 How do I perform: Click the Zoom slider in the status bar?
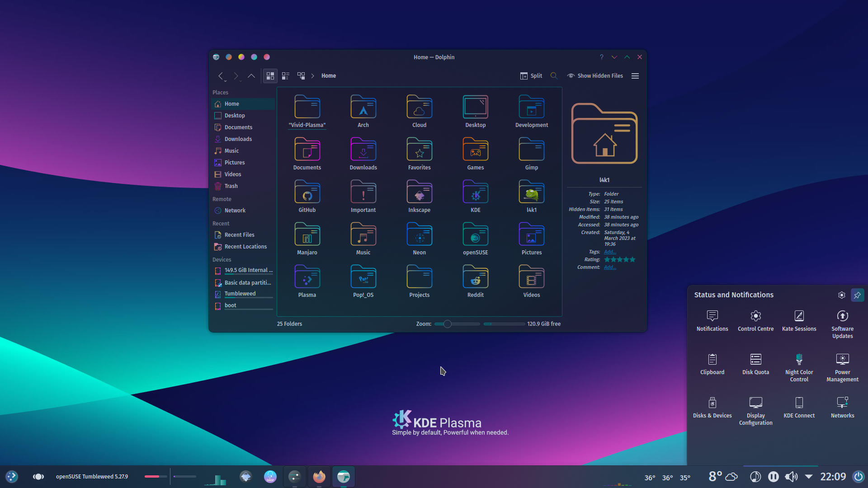(x=457, y=324)
